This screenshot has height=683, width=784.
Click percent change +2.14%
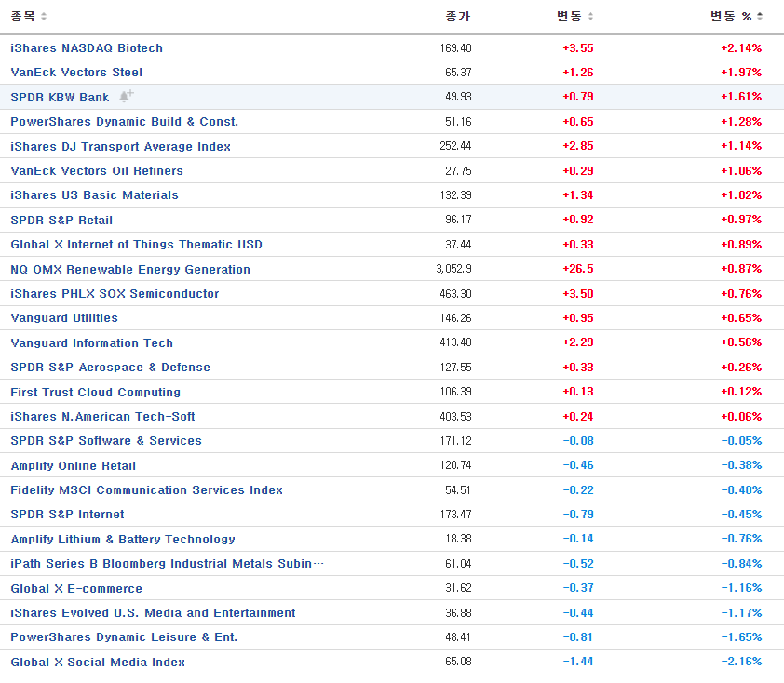coord(741,48)
